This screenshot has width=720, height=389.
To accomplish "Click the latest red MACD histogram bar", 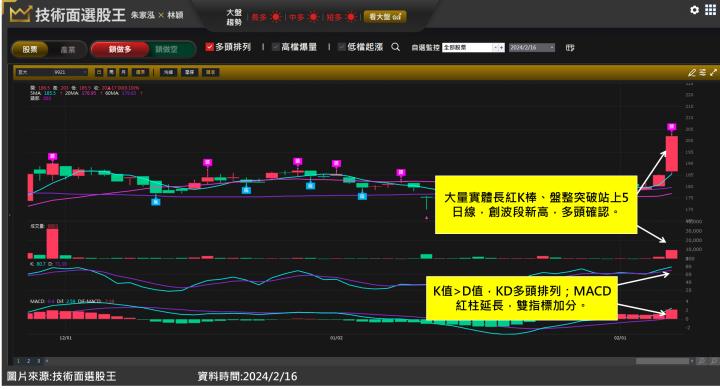I will click(x=671, y=314).
